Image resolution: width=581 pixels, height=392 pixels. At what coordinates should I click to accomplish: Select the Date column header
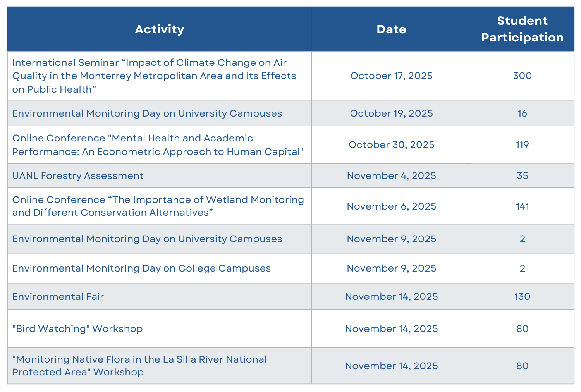391,29
